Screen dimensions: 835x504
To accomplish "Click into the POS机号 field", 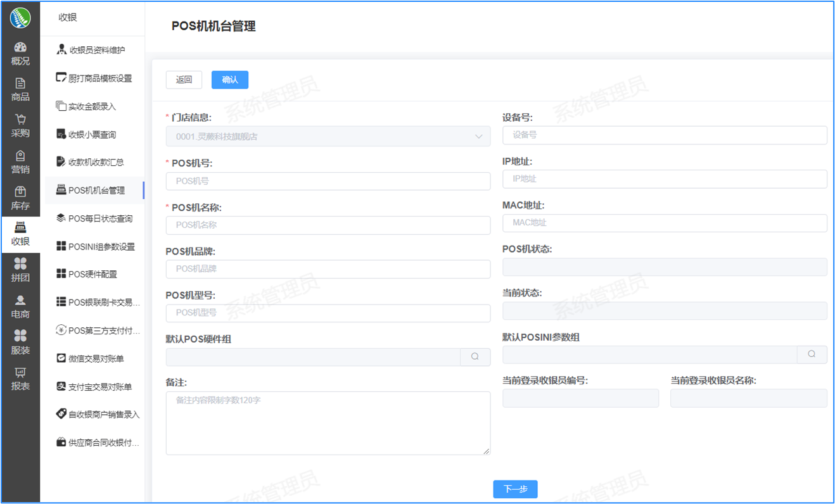I will click(328, 181).
